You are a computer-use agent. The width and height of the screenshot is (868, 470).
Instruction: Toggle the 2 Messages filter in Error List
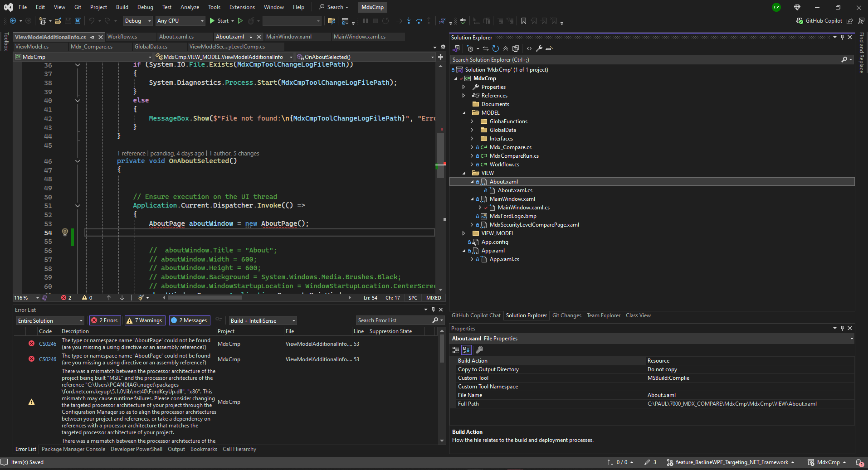(x=189, y=320)
